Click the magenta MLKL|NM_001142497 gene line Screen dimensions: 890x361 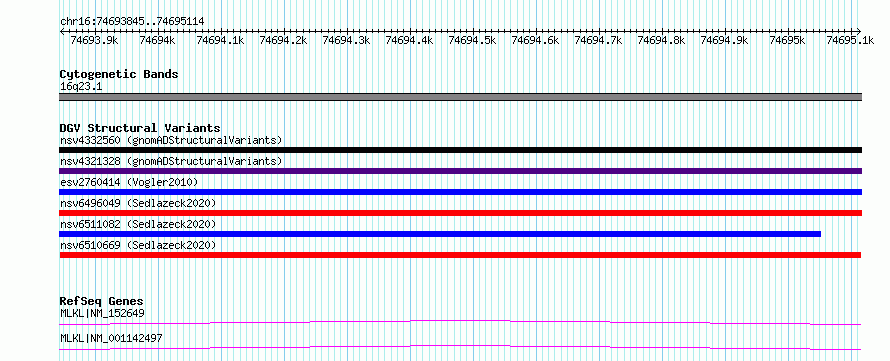(x=461, y=347)
